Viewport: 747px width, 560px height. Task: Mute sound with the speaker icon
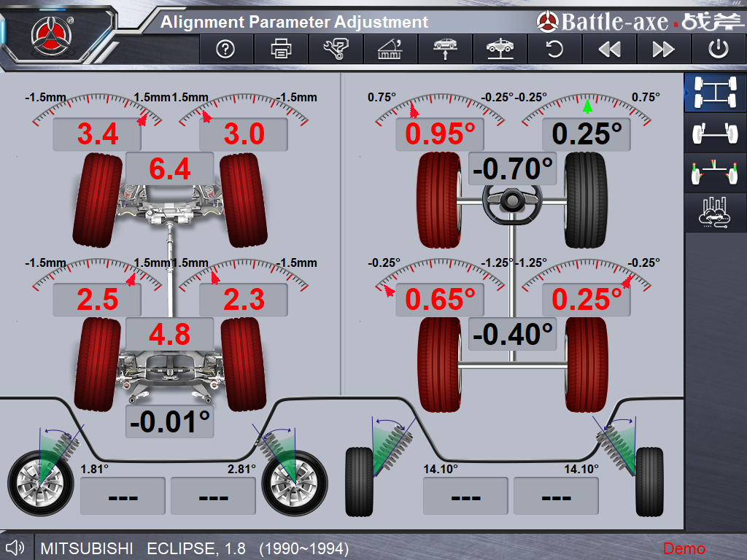tap(15, 547)
